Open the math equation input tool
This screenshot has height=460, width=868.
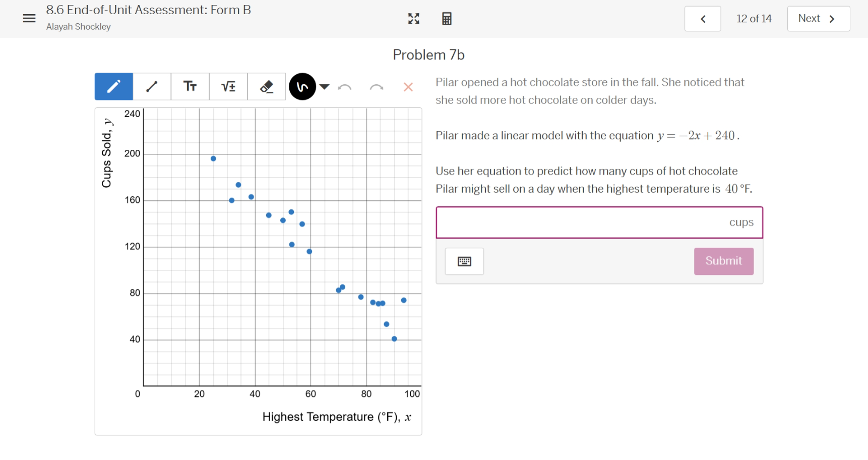pos(228,86)
